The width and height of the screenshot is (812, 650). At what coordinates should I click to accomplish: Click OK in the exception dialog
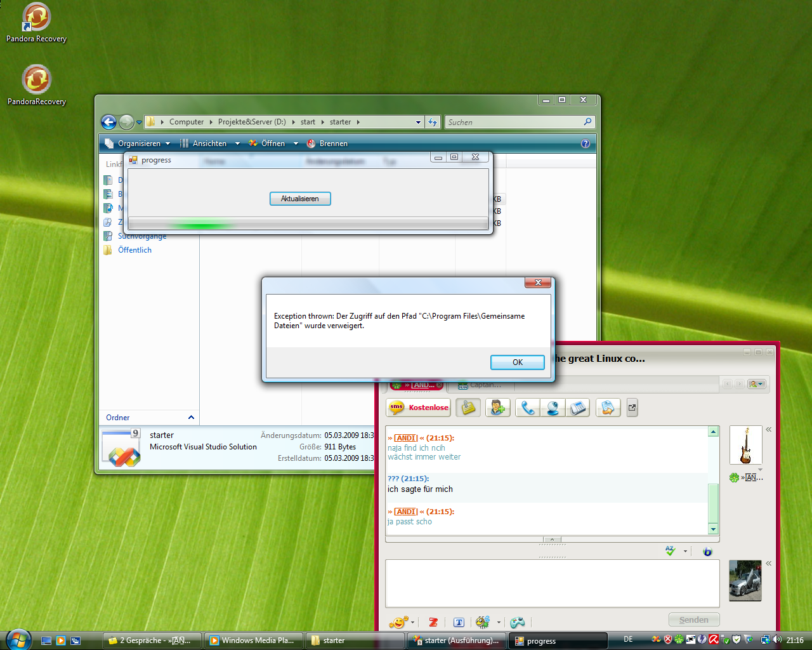tap(517, 362)
